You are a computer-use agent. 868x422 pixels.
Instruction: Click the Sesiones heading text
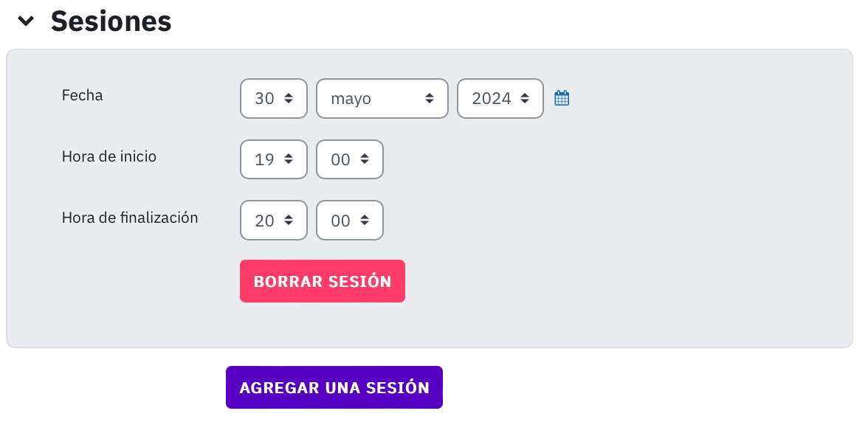pyautogui.click(x=111, y=21)
